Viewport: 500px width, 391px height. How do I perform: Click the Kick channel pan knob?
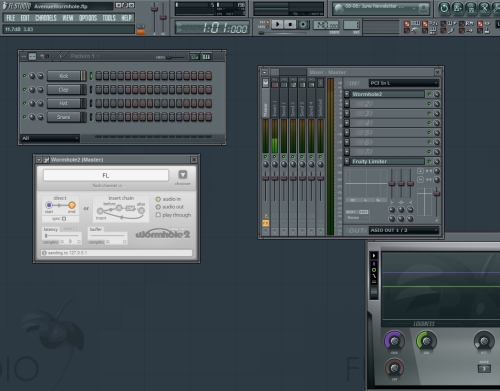(32, 76)
